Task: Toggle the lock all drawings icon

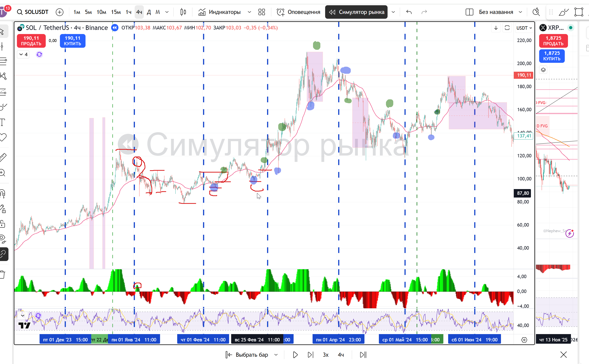Action: click(x=3, y=224)
